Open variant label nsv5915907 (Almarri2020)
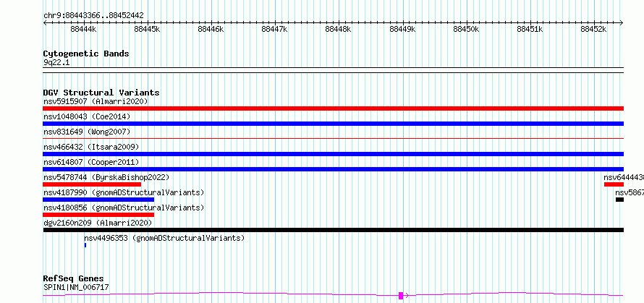This screenshot has width=644, height=303. pos(96,101)
